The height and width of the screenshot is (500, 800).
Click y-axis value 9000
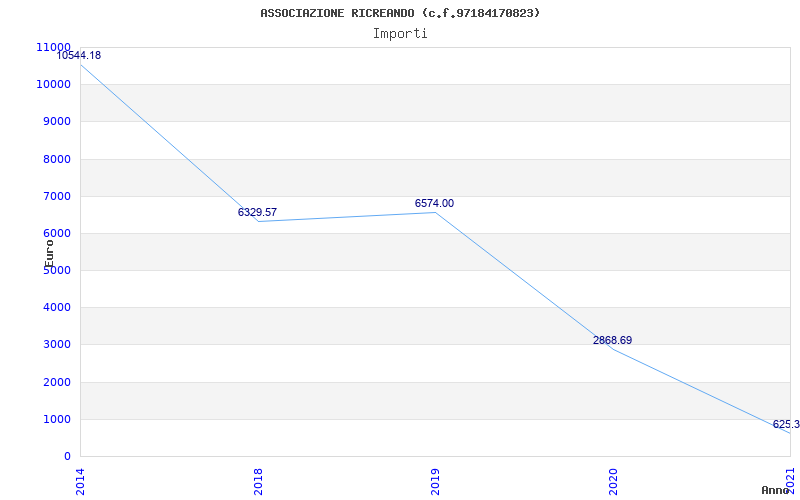[56, 121]
